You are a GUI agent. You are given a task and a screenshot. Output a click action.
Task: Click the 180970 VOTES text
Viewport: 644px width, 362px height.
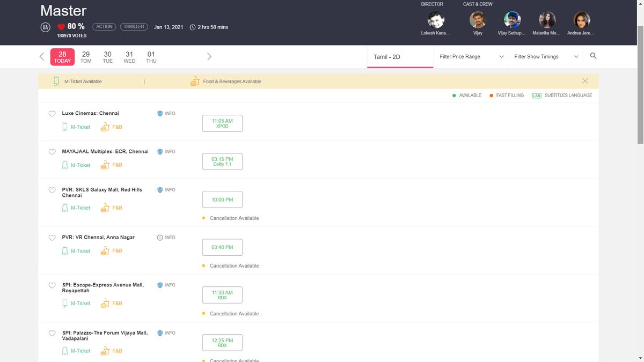(x=71, y=36)
